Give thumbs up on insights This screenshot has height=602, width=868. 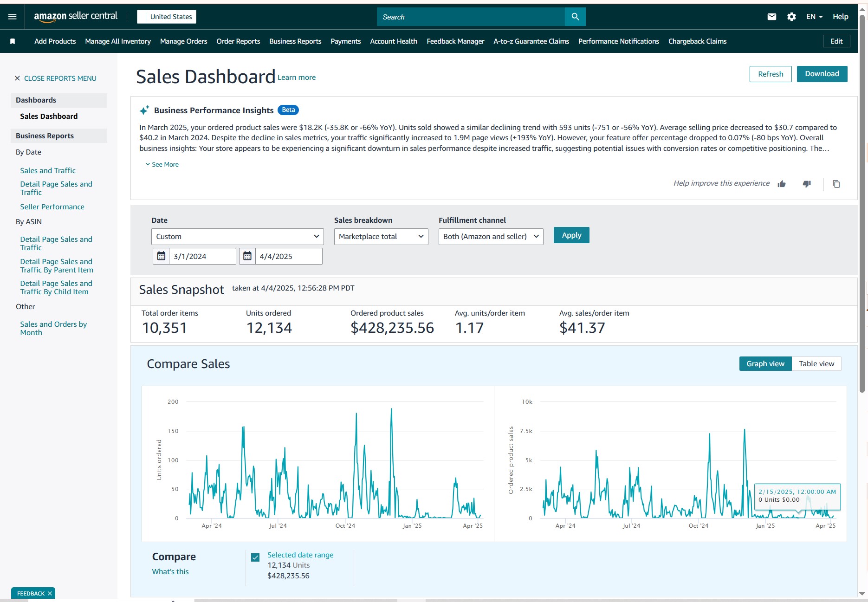pos(782,184)
